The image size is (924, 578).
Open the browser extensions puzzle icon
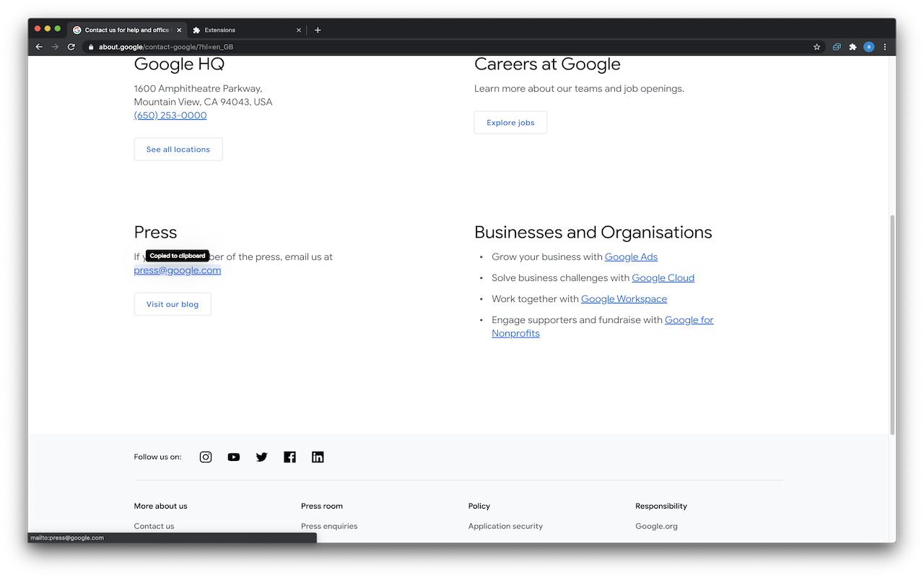(852, 46)
